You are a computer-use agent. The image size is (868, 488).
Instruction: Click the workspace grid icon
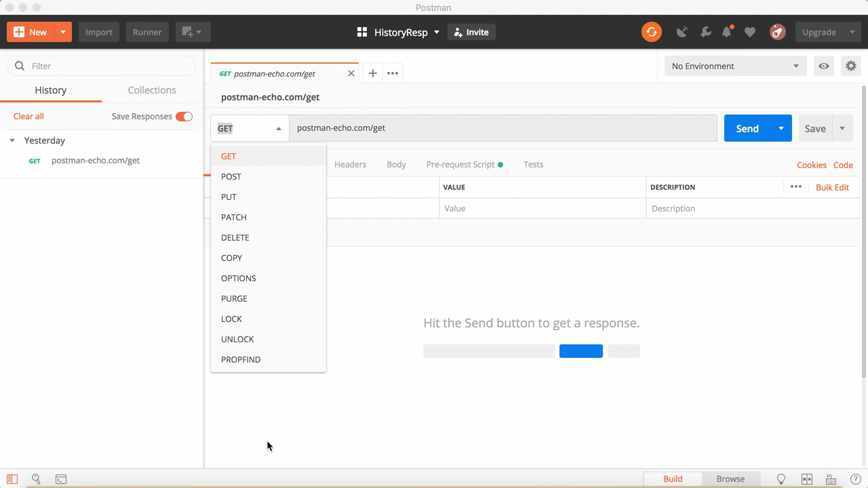click(x=362, y=32)
